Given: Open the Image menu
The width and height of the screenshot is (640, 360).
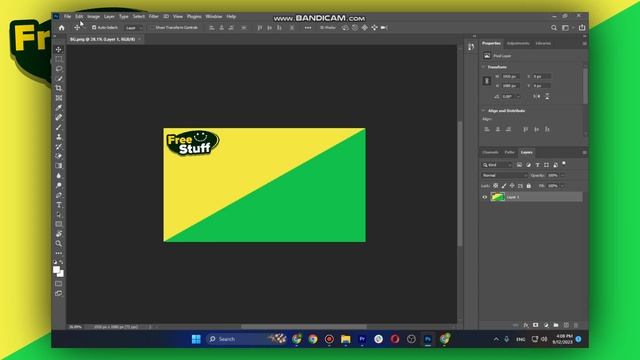Looking at the screenshot, I should tap(93, 16).
